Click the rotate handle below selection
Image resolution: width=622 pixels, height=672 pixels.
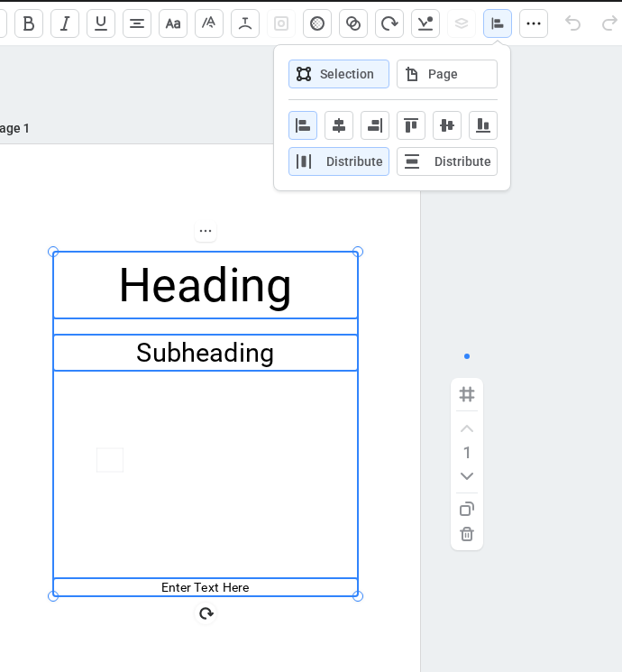206,613
